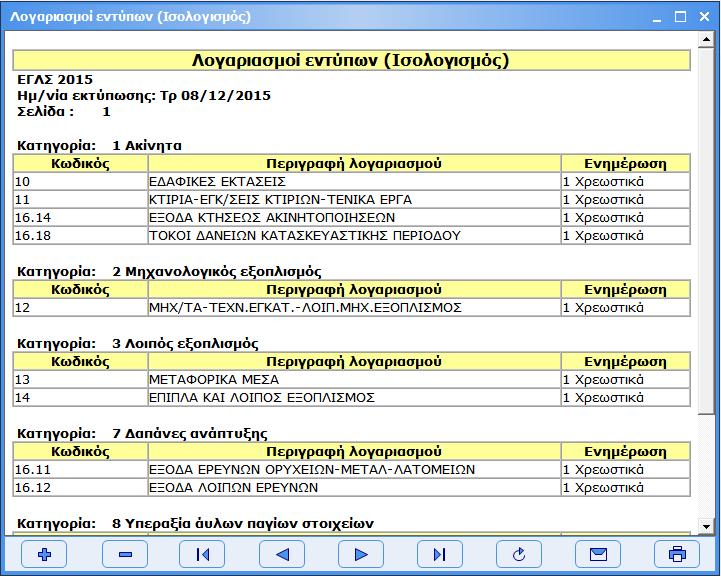
Task: Select the ΜΕΤΑΦΟΡΙΚΑ ΜΕΣΑ row
Action: pos(352,380)
